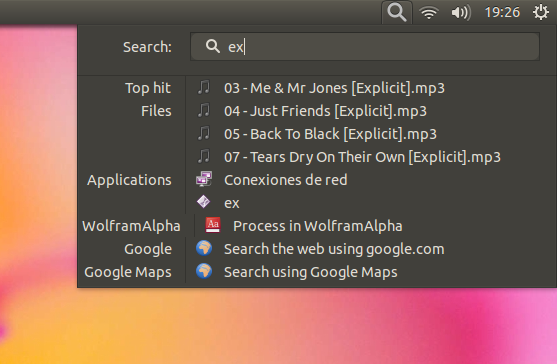Click the Files category label
557x364 pixels.
tap(156, 111)
